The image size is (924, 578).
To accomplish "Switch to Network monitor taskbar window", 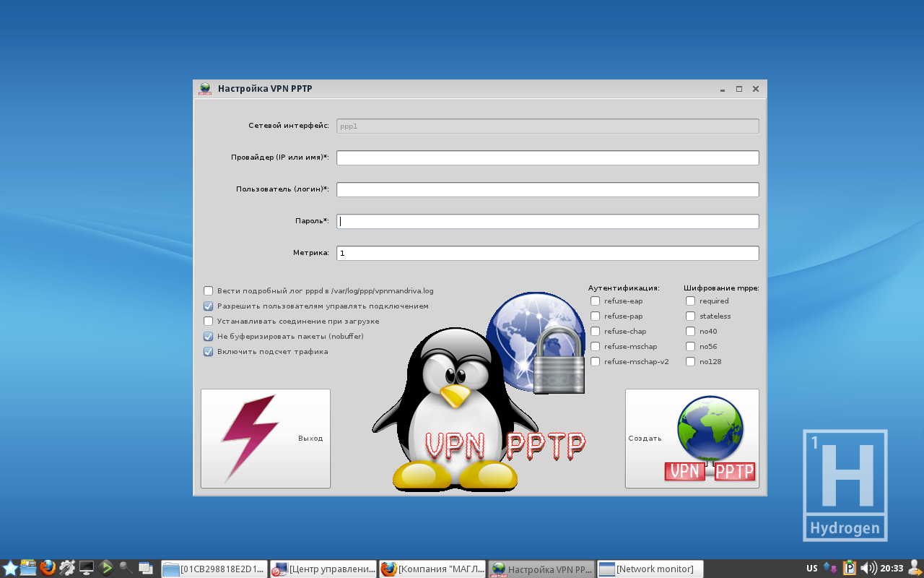I will [x=650, y=569].
